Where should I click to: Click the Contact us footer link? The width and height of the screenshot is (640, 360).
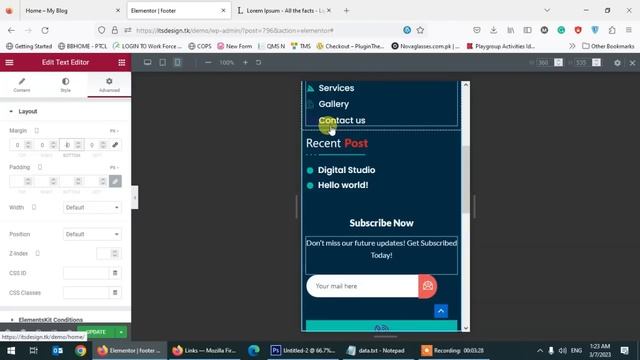(342, 120)
